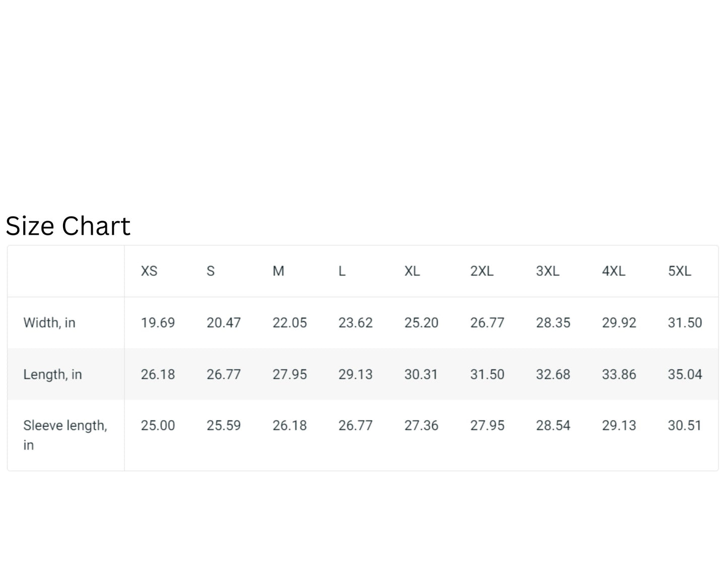Click the 2XL column header

click(x=482, y=271)
